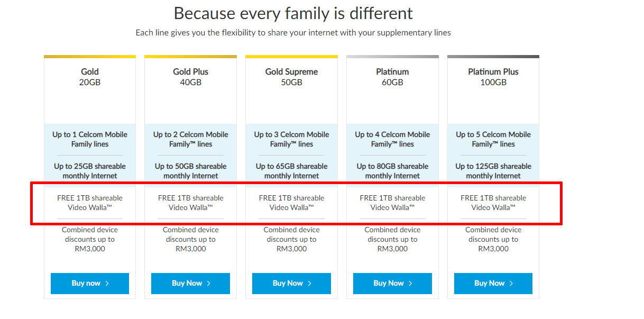Click the "Up to 80GB shareable" Internet text
This screenshot has height=319, width=644.
pyautogui.click(x=392, y=171)
